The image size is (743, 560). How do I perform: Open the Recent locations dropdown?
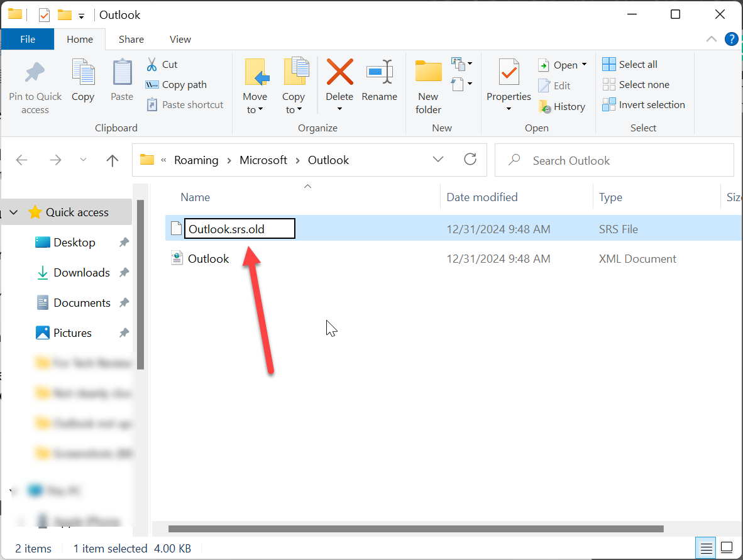pos(84,160)
